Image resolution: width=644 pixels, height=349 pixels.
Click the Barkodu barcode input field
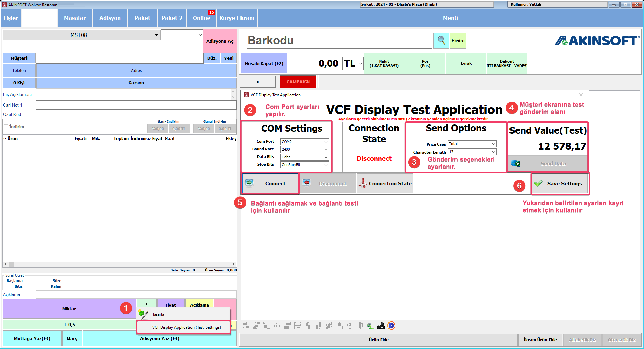339,40
